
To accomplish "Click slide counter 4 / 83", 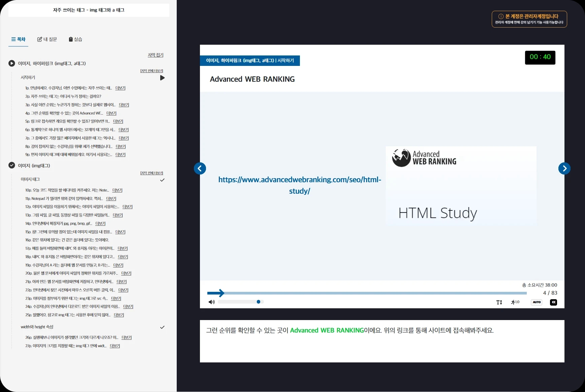I will point(550,293).
